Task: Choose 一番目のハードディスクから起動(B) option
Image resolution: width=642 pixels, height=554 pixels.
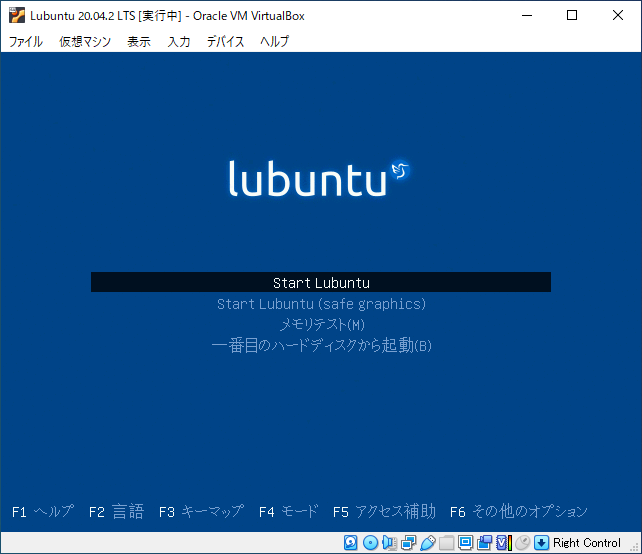Action: 321,346
